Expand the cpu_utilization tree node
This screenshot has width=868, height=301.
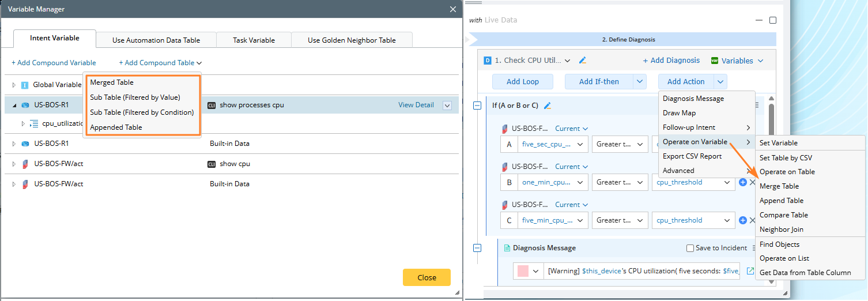[x=24, y=123]
